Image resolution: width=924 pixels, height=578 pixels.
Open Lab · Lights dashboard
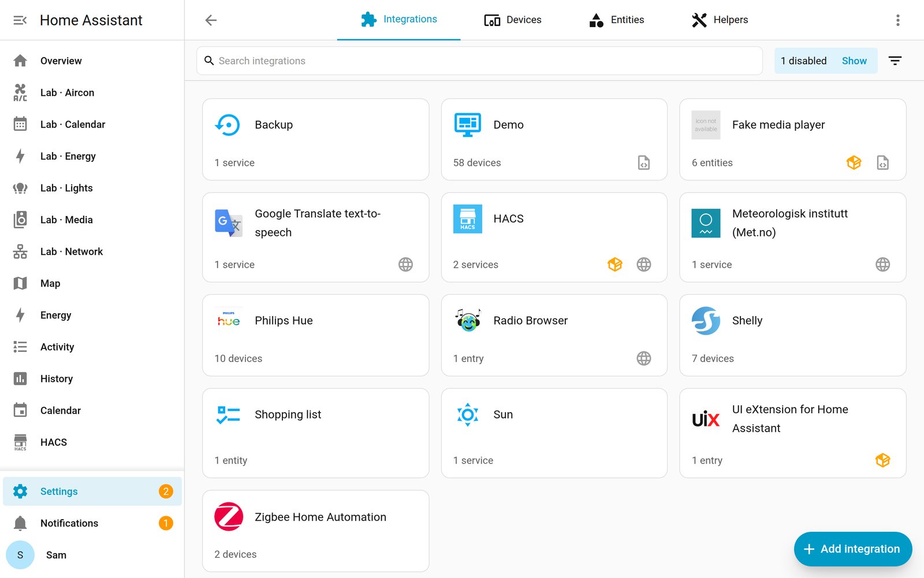tap(92, 188)
